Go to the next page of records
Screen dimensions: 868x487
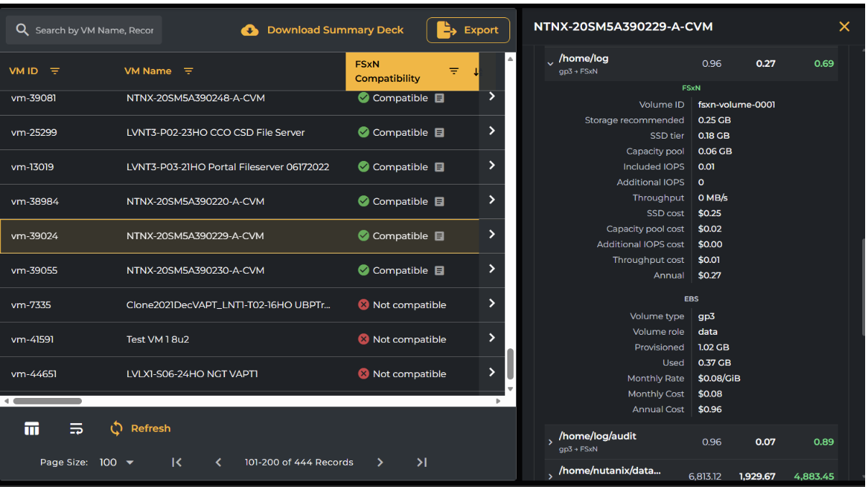pos(380,463)
